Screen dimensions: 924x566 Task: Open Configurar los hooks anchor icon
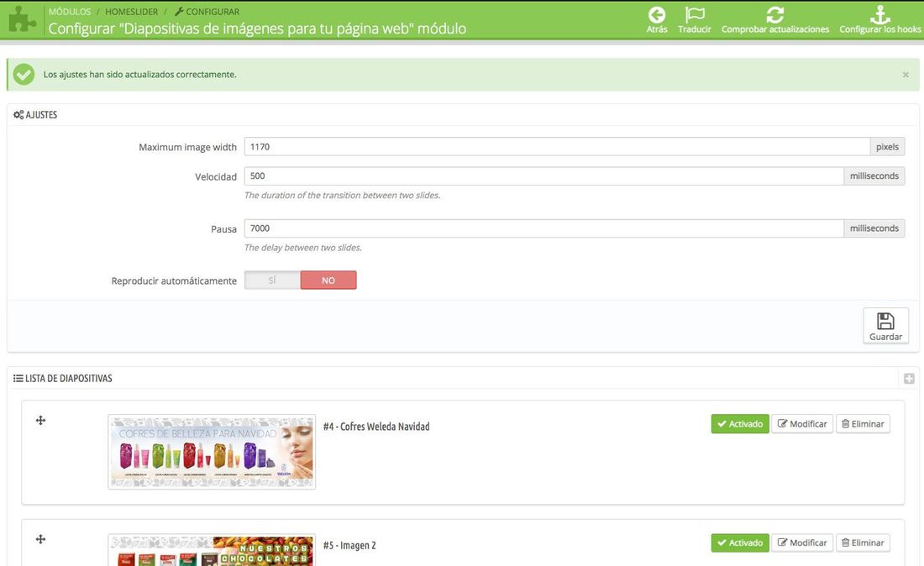[x=879, y=15]
